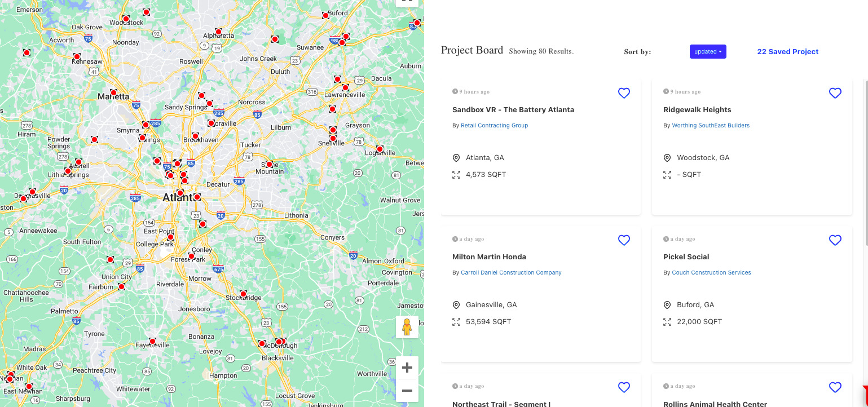Select the map marker near Stockbridge
This screenshot has height=407, width=868.
point(243,294)
